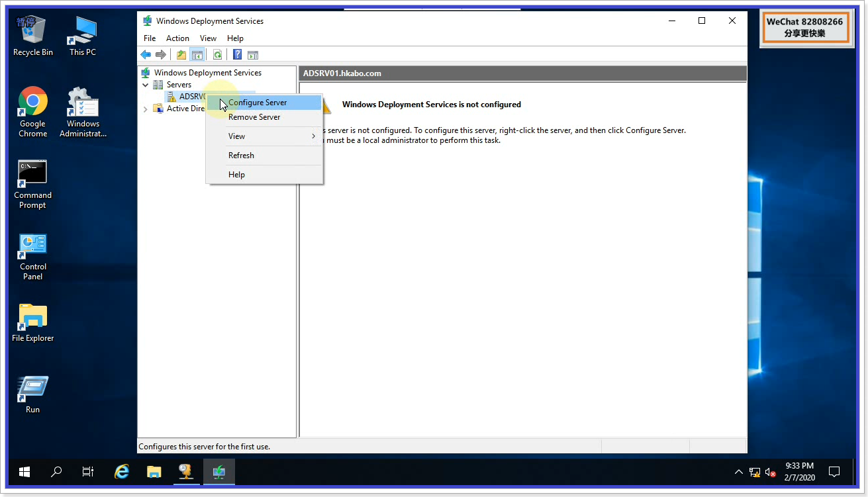Open network status tray icon
Image resolution: width=868 pixels, height=497 pixels.
click(755, 473)
